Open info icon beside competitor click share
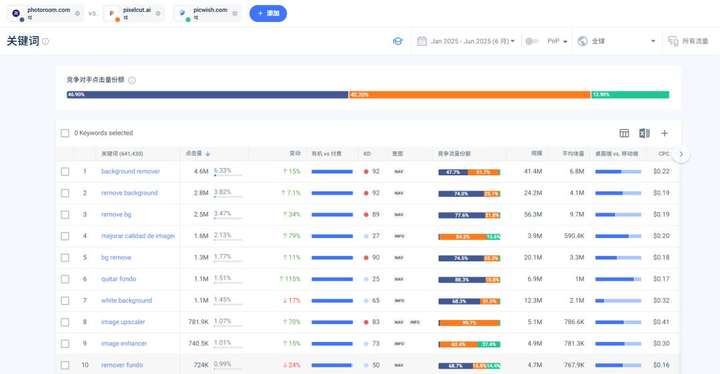Screen dimensions: 720x374 tap(132, 80)
